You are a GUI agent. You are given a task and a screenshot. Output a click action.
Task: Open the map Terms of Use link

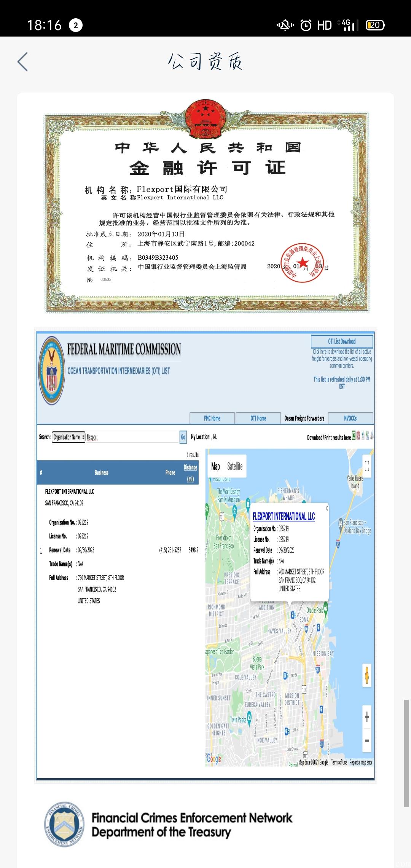(x=339, y=762)
